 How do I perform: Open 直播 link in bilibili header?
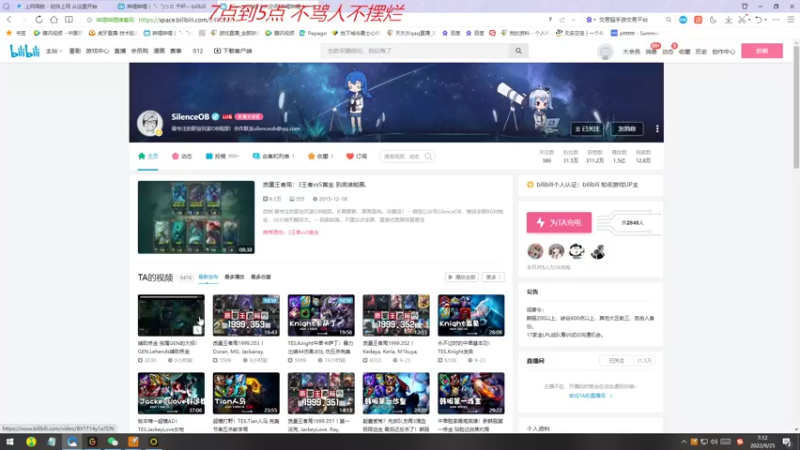tap(120, 51)
